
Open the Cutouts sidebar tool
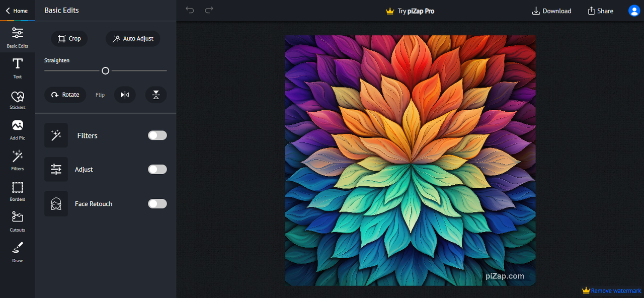coord(17,222)
